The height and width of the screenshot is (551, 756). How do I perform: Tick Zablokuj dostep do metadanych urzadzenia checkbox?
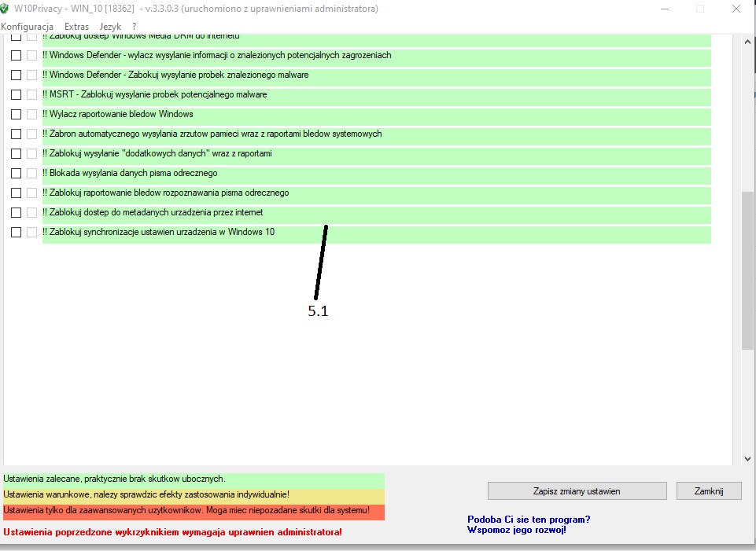[16, 212]
